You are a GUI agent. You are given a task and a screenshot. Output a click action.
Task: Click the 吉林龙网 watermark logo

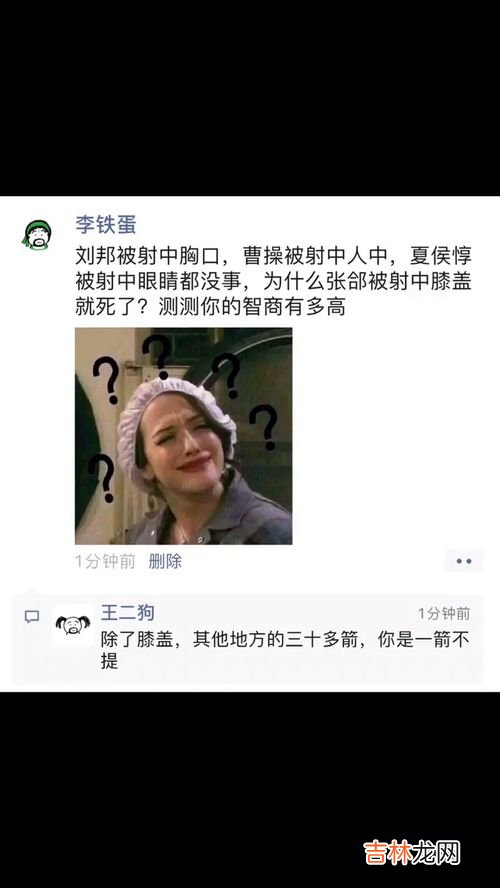tap(412, 853)
